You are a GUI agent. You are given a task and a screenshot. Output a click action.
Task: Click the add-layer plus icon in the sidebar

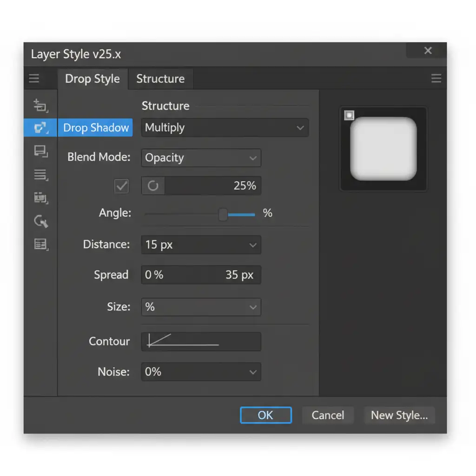coord(40,106)
